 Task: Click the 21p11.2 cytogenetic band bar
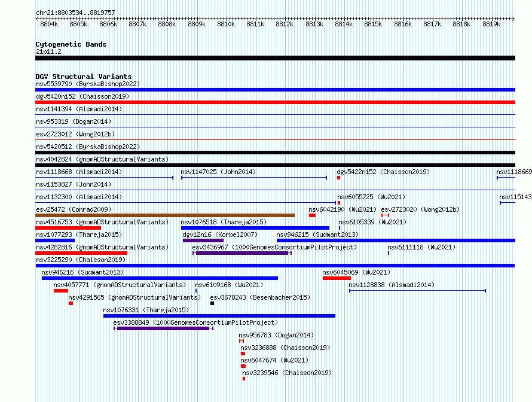point(275,58)
